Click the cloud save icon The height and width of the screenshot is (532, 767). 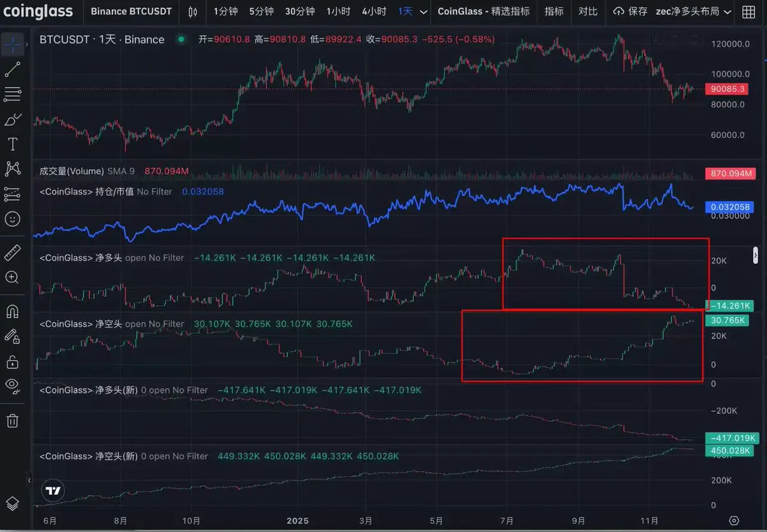(618, 11)
